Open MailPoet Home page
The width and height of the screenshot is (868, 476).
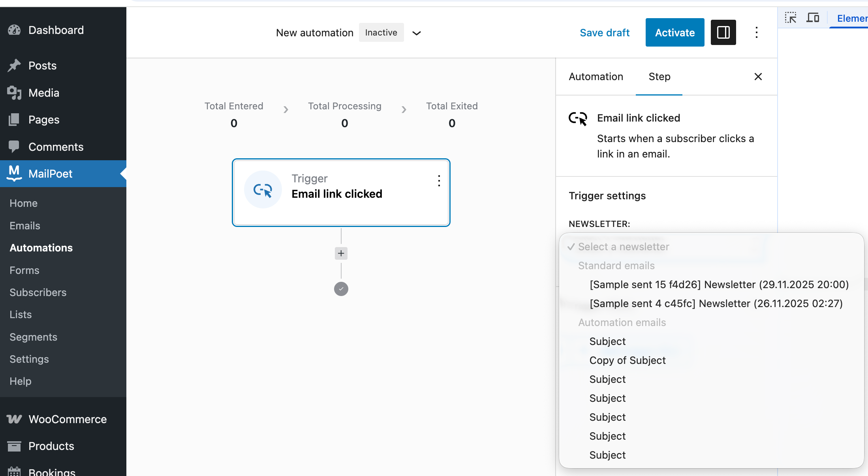(24, 203)
